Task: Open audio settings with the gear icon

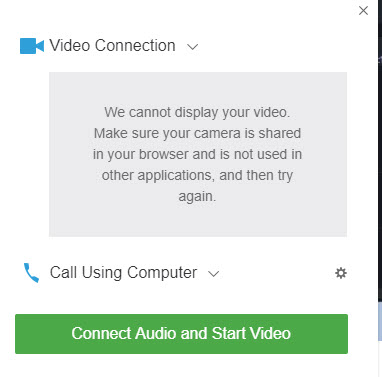Action: (x=341, y=273)
